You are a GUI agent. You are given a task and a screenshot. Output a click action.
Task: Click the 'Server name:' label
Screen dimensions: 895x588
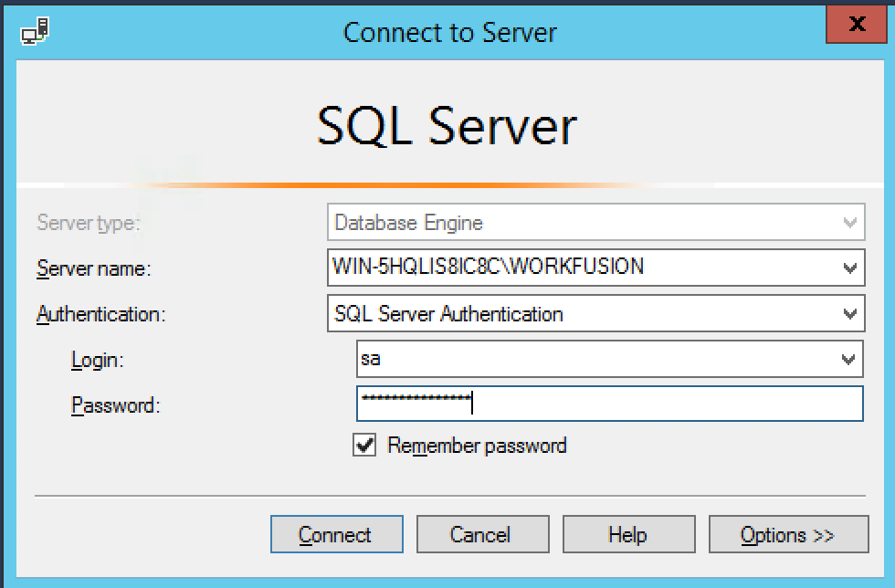(x=93, y=268)
